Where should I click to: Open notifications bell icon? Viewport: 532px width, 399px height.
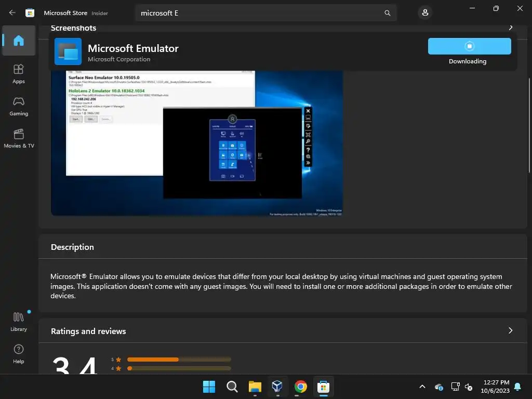click(517, 387)
